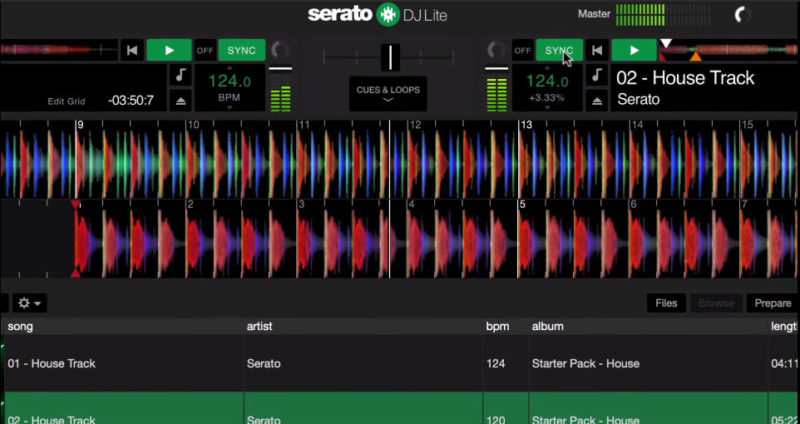The height and width of the screenshot is (424, 800).
Task: Open the Files panel
Action: pos(666,303)
